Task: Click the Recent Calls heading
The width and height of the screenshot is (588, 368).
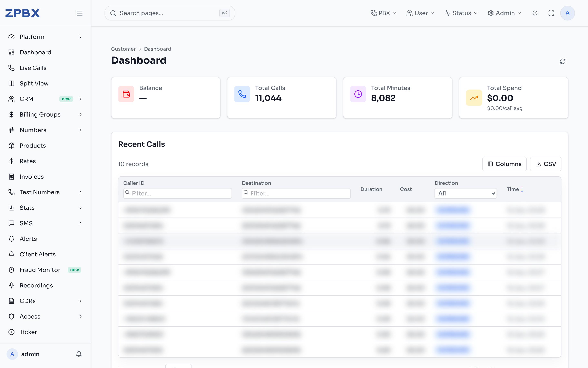Action: tap(141, 144)
